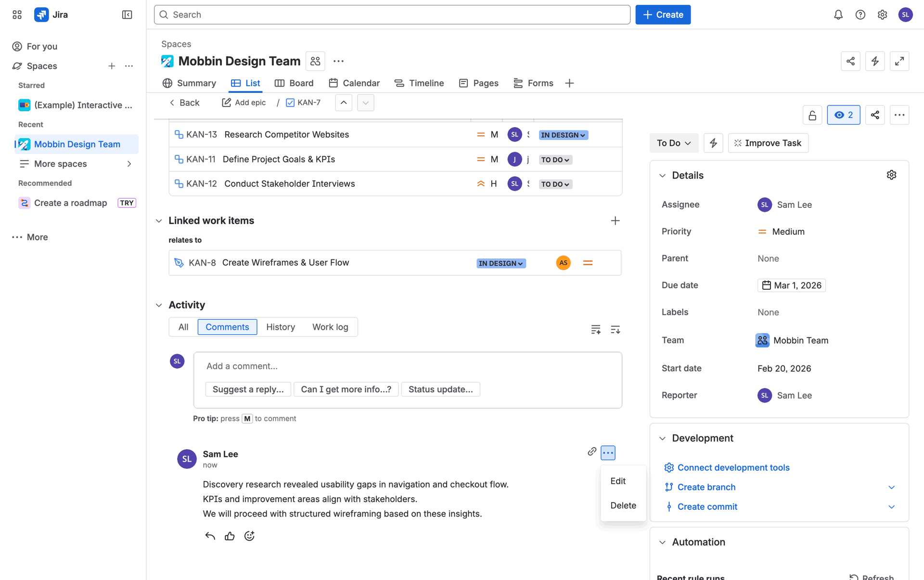Click the share icon beside the space header
The width and height of the screenshot is (924, 580).
[x=850, y=61]
